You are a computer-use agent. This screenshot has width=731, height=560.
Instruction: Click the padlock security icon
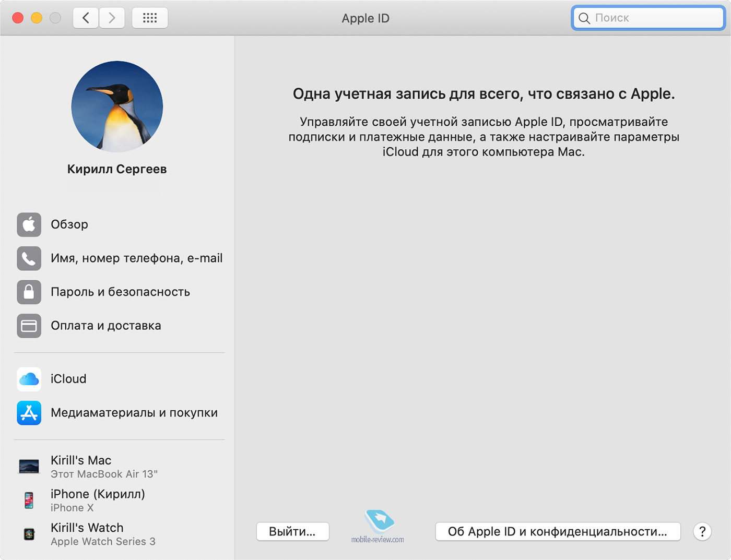[29, 292]
